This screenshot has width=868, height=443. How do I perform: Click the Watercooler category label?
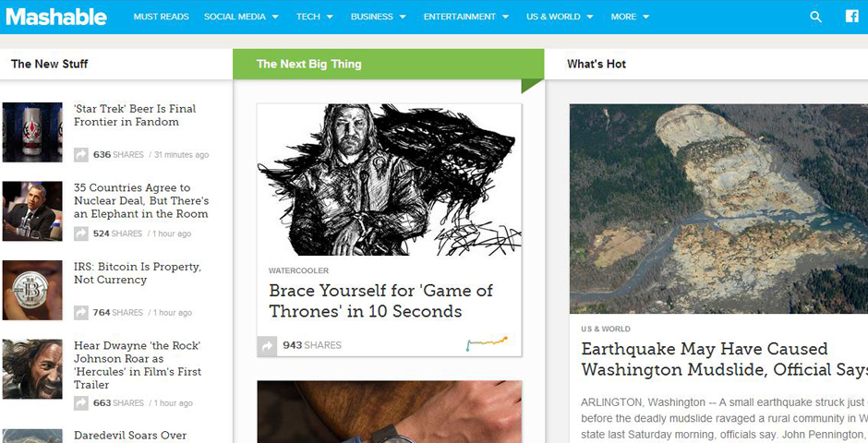[298, 270]
